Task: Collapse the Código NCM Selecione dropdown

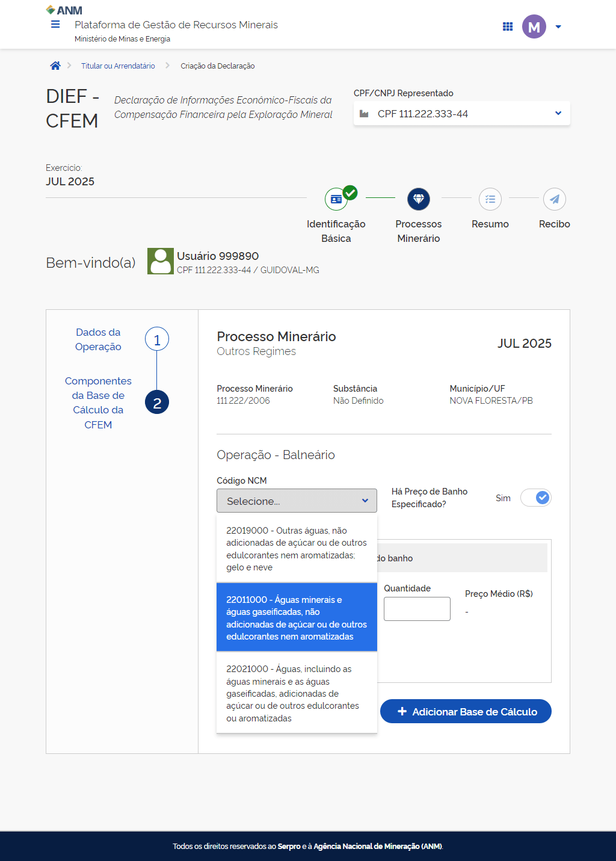Action: [297, 501]
